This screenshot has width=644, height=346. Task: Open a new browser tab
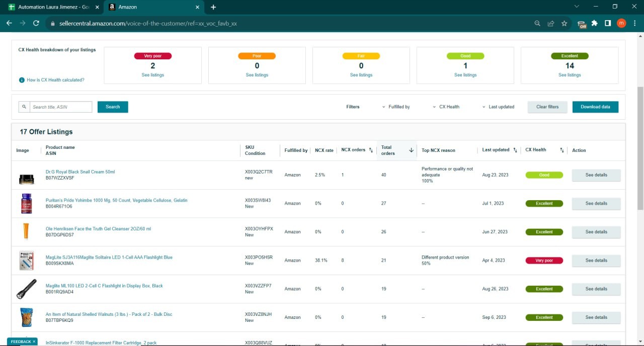213,7
